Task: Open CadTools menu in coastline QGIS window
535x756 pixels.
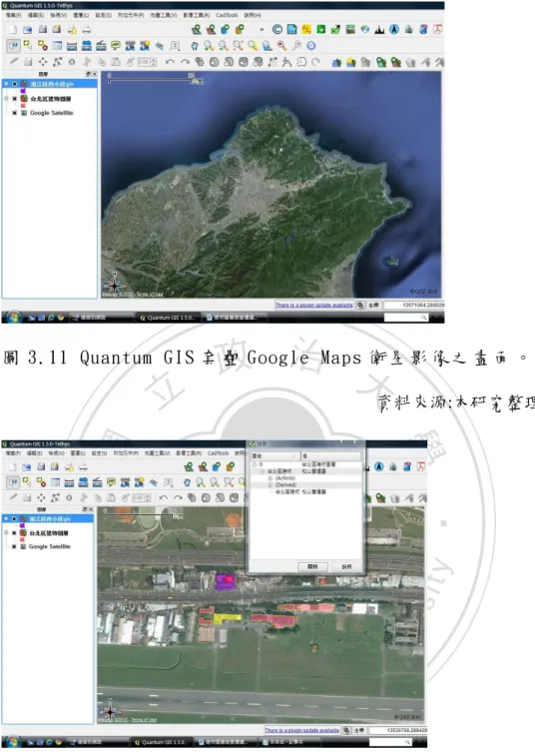Action: [227, 15]
